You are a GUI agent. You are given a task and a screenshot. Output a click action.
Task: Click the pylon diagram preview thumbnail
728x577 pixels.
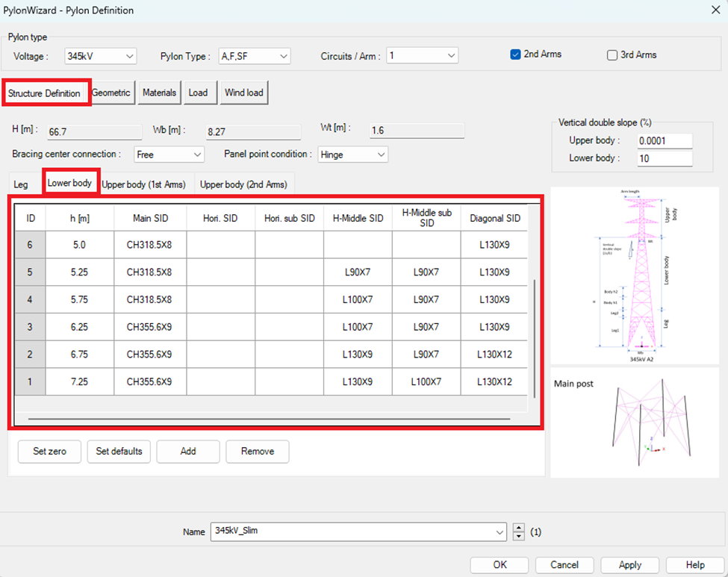point(634,275)
